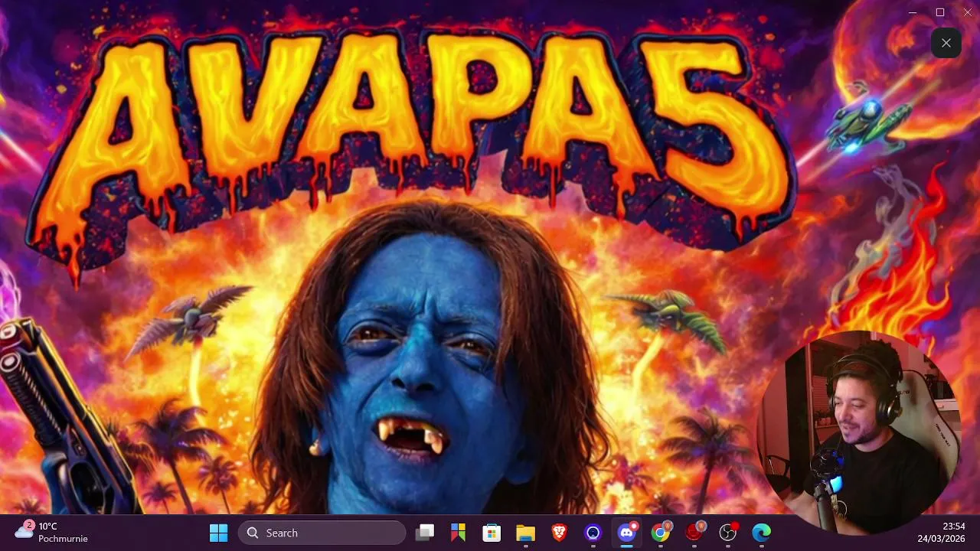Open the colorful bookmark app on taskbar
This screenshot has height=551, width=980.
(458, 533)
